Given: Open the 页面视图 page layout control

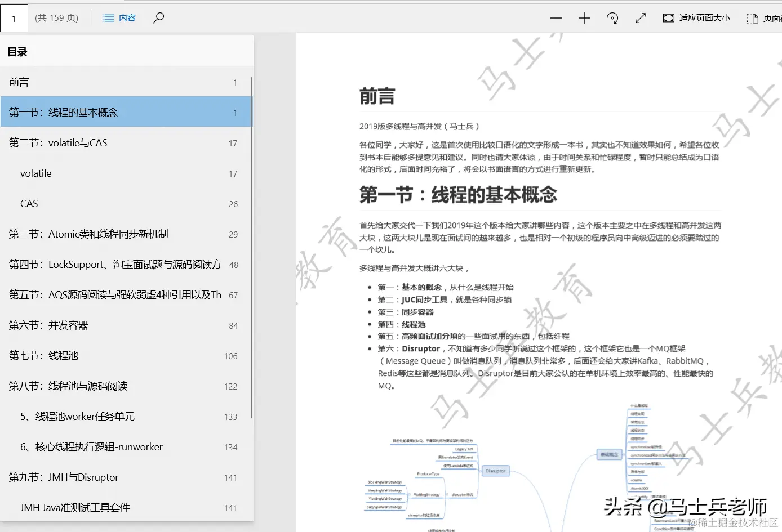Looking at the screenshot, I should click(x=766, y=17).
